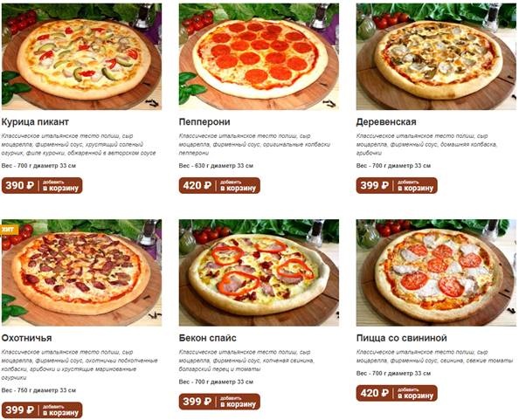This screenshot has height=420, width=519.
Task: Add Курица пикант pizza to cart
Action: 42,185
